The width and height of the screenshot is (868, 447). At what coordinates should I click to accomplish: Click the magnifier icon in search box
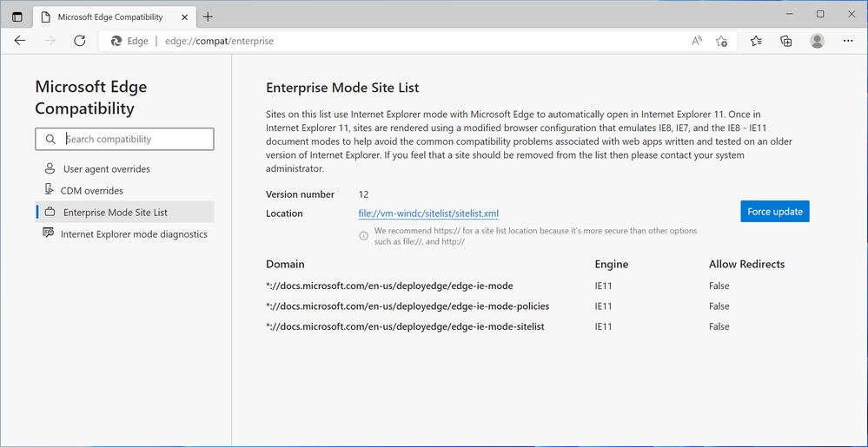tap(50, 139)
